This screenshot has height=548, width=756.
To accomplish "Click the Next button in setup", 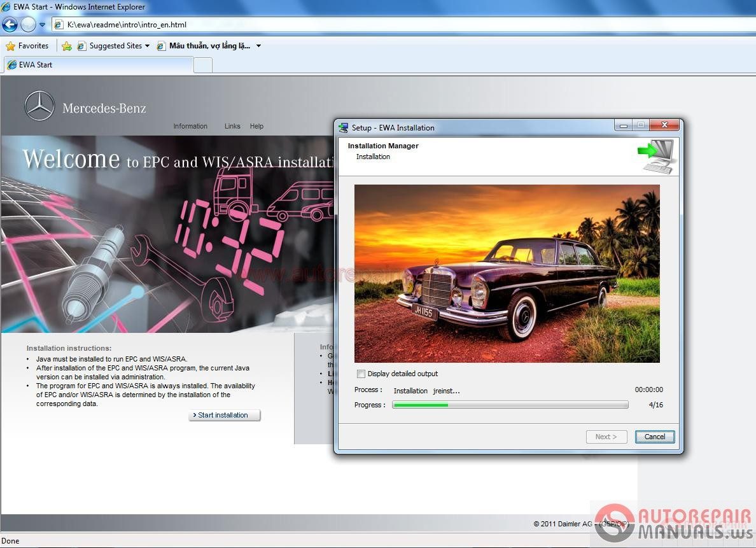I will (606, 437).
